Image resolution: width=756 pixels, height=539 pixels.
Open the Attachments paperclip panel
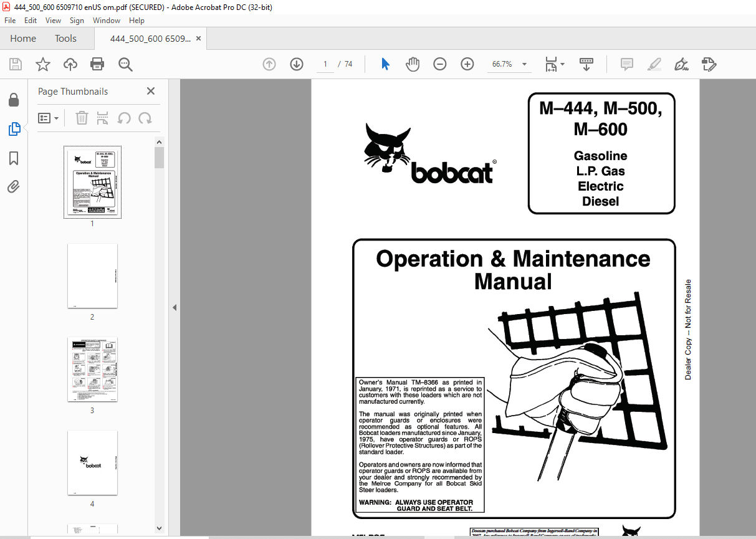pos(14,186)
